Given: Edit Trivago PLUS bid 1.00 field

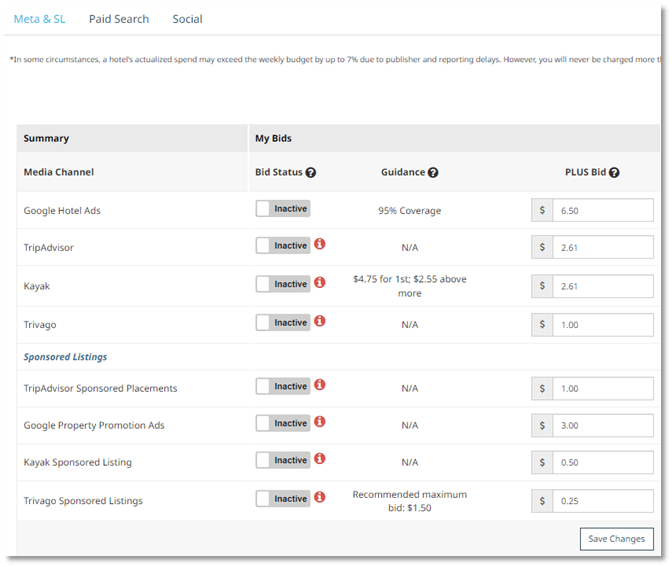Looking at the screenshot, I should click(x=603, y=324).
